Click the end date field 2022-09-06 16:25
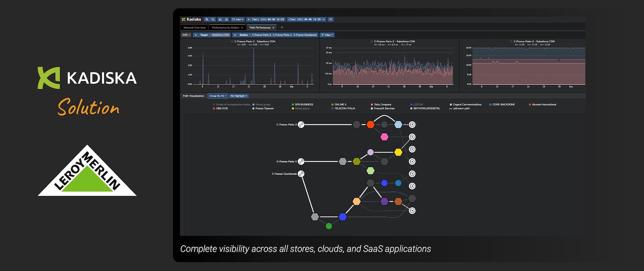The width and height of the screenshot is (644, 271). 307,19
